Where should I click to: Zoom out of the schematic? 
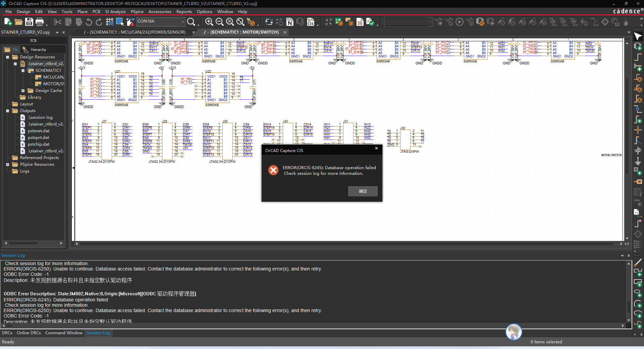coord(219,22)
